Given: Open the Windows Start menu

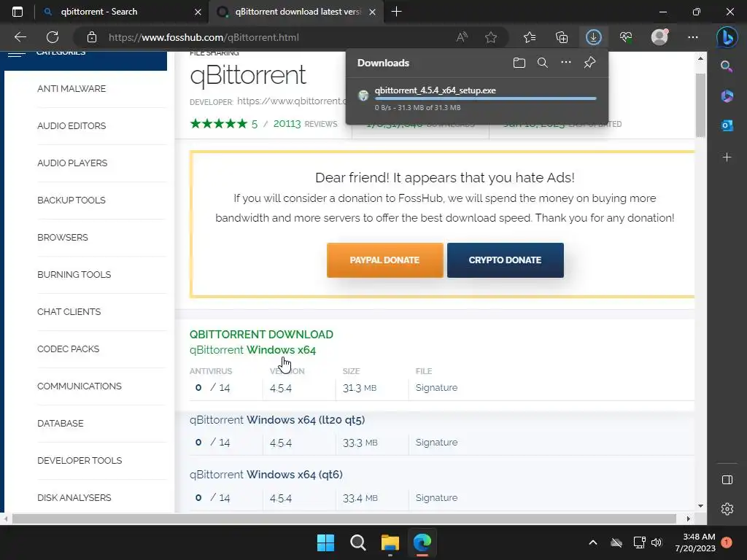Looking at the screenshot, I should (x=326, y=542).
